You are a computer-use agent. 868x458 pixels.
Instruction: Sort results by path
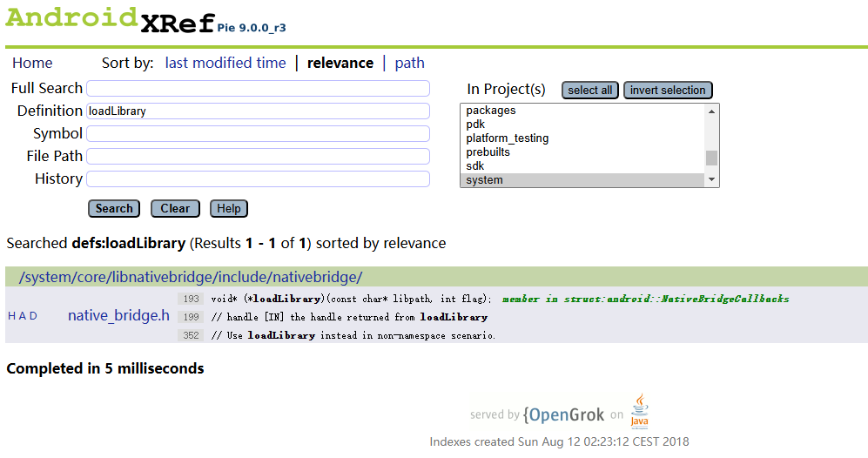pyautogui.click(x=409, y=64)
